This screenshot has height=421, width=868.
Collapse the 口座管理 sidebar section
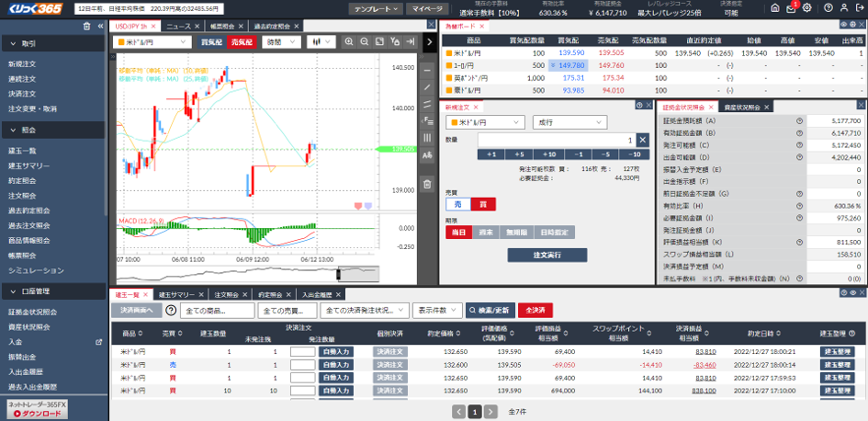53,290
